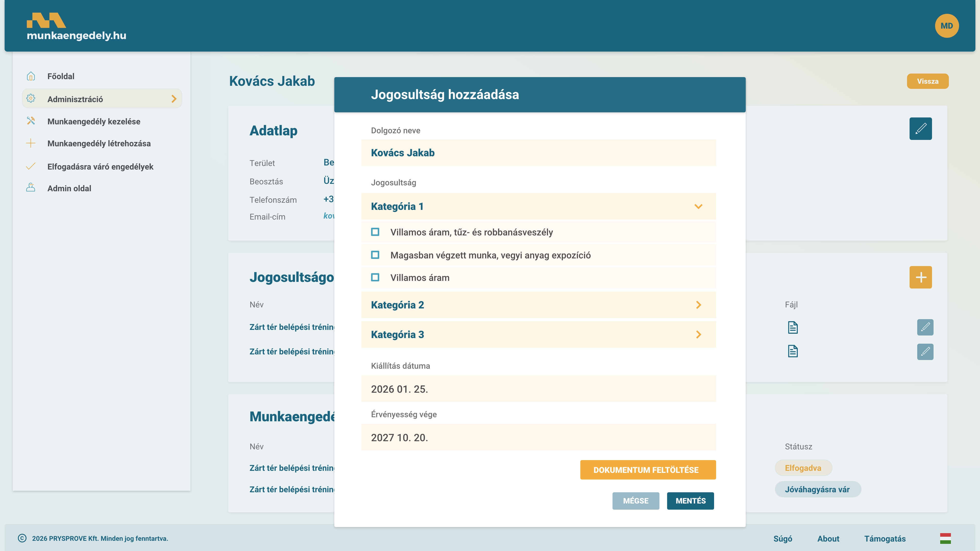Click the MENTÉS save button
980x551 pixels.
(x=690, y=501)
